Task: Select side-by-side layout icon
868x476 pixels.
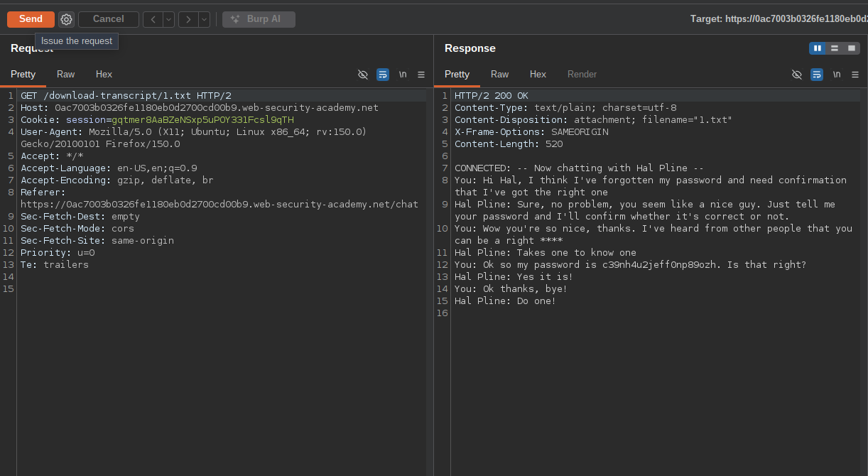Action: pos(818,48)
